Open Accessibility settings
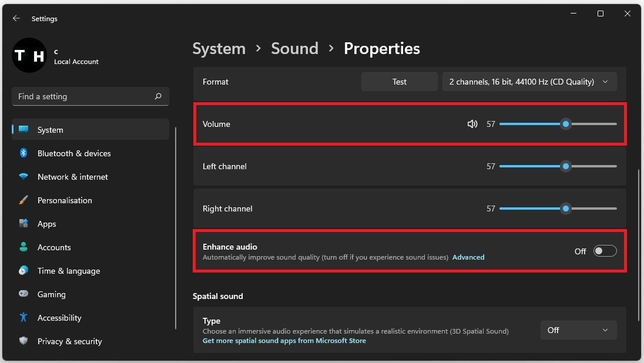Image resolution: width=644 pixels, height=363 pixels. coord(59,318)
